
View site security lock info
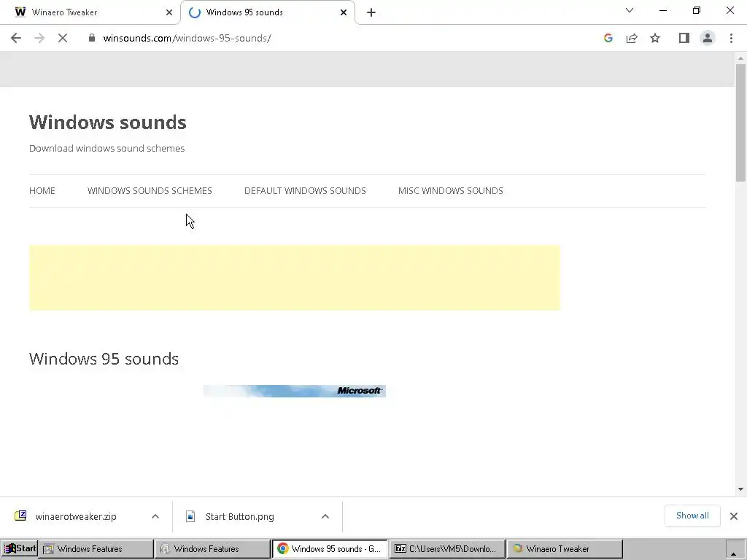[92, 38]
